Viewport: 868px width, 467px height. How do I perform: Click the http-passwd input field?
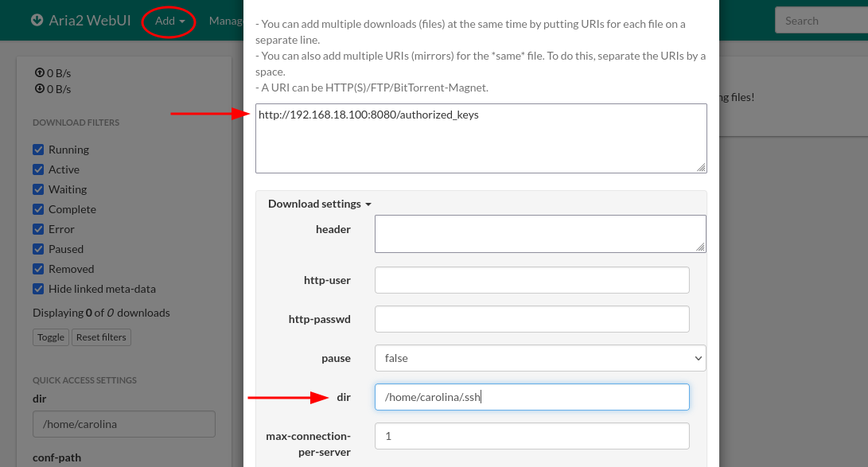click(x=531, y=319)
